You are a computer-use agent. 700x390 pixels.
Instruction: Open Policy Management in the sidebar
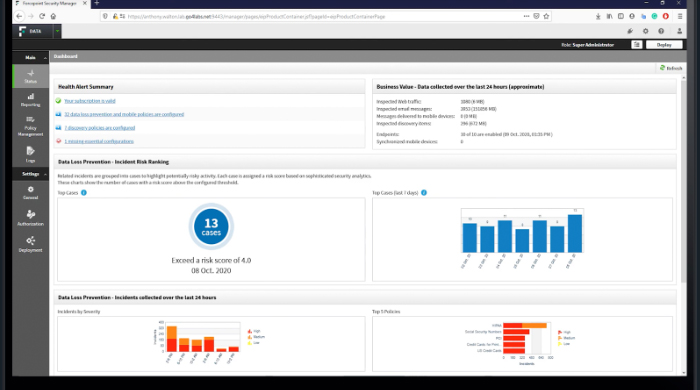(x=30, y=126)
